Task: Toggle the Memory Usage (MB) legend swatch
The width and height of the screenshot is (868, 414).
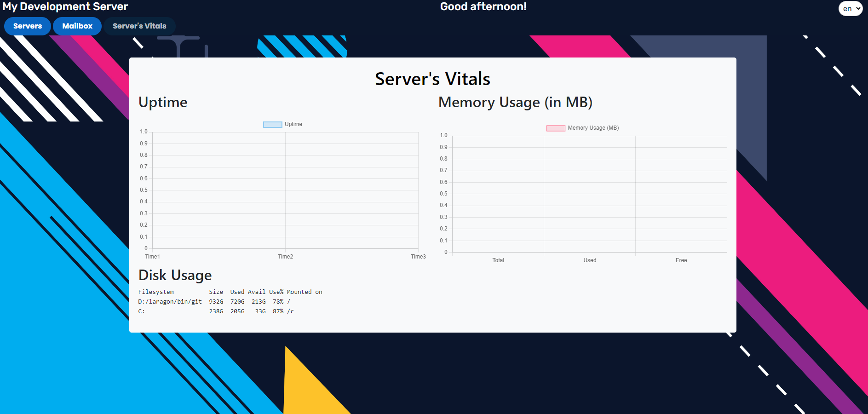Action: 556,128
